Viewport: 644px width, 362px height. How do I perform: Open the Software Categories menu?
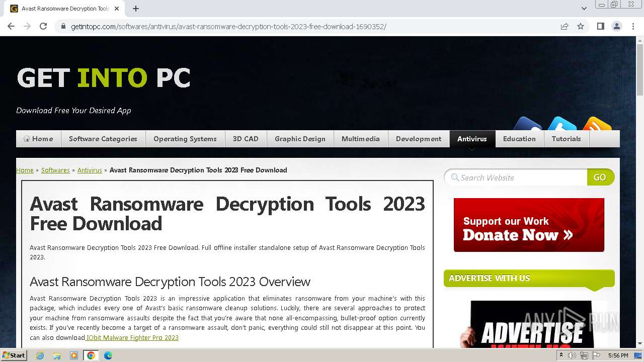click(x=103, y=139)
